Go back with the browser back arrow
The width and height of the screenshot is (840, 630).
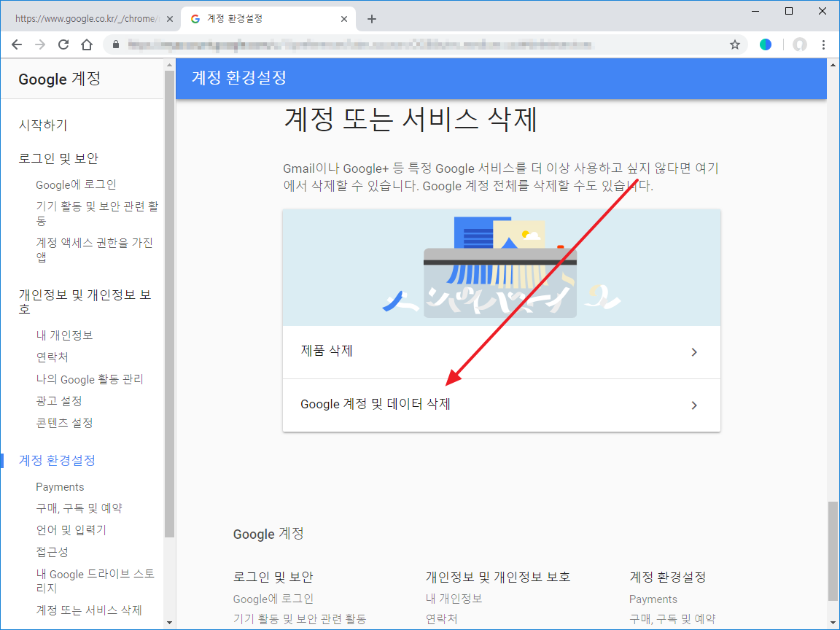coord(17,44)
